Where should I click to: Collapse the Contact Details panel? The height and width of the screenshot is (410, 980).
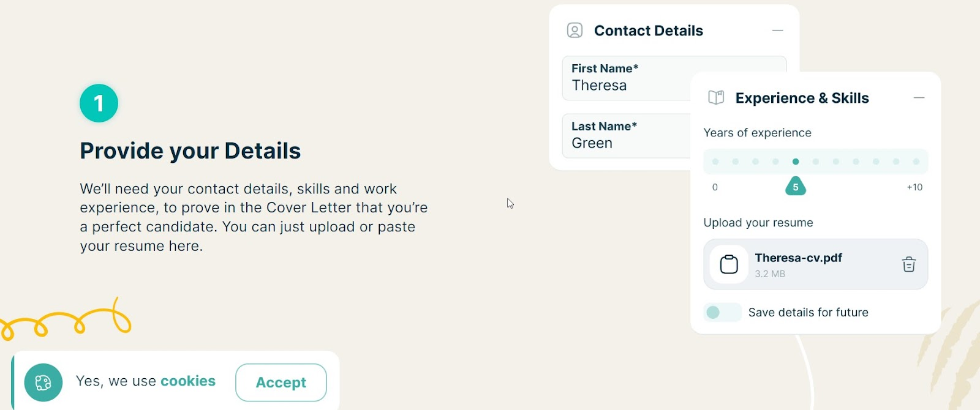click(778, 30)
